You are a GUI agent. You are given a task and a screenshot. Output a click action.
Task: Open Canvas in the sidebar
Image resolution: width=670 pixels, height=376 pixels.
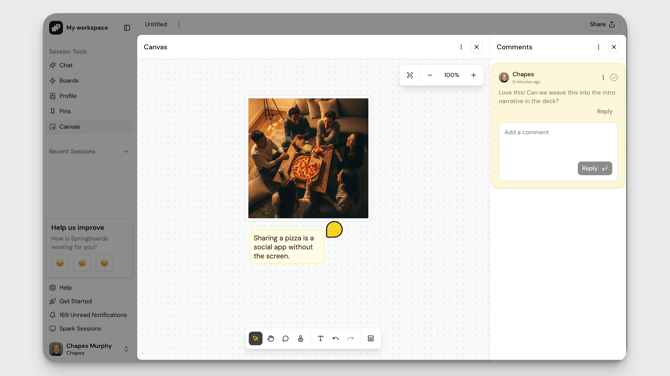(89, 127)
